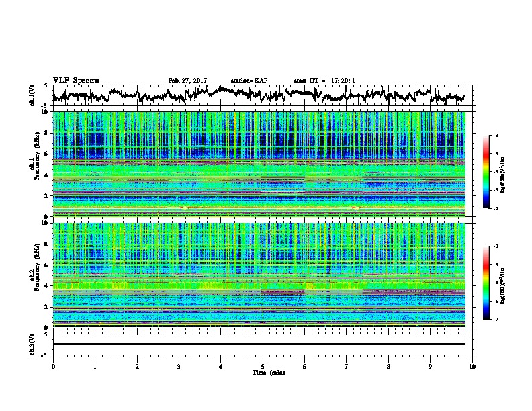This screenshot has width=532, height=411.
Task: Click the time-axis tick label "10"
Action: (472, 367)
